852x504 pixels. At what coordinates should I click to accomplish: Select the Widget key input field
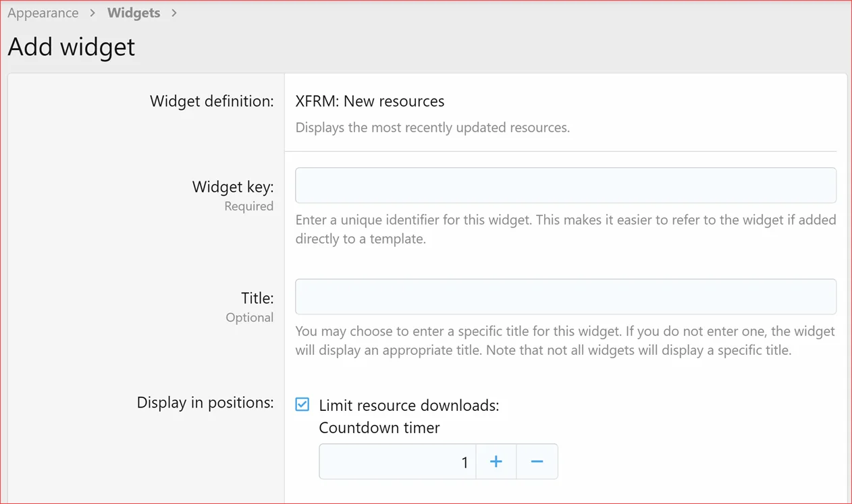point(565,185)
